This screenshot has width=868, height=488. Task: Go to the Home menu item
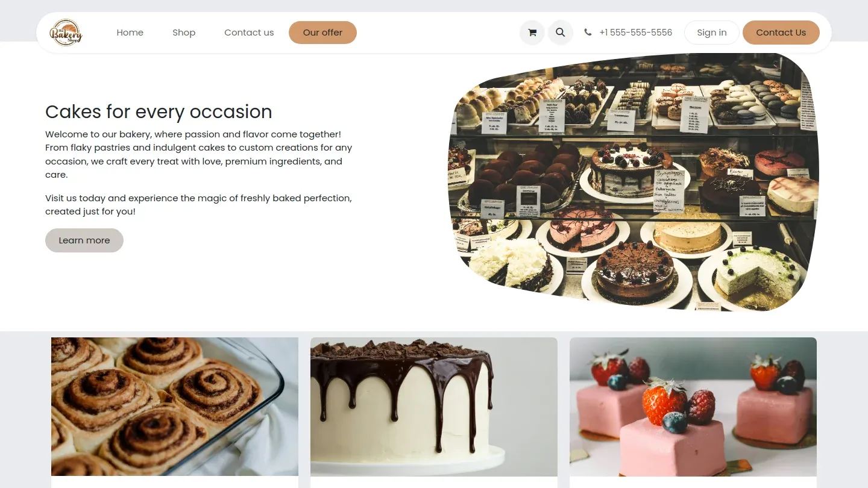pyautogui.click(x=130, y=33)
